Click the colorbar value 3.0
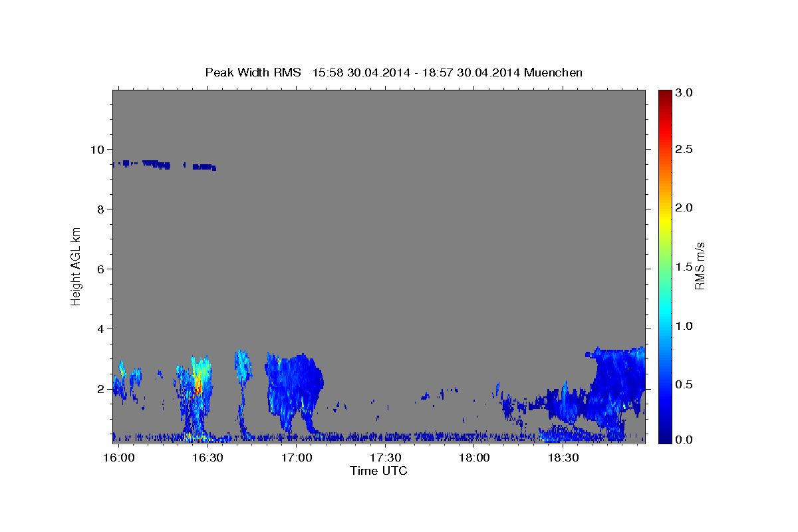The image size is (798, 532). pos(684,92)
